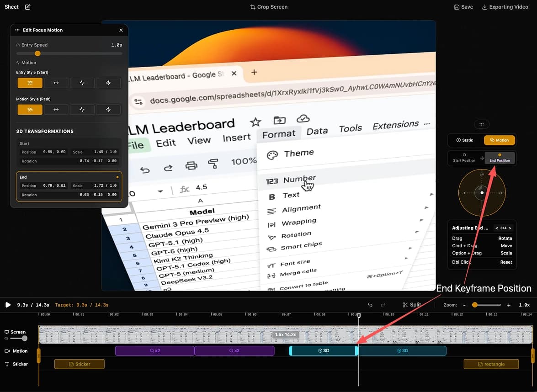Click the undo arrow above the timeline

click(370, 305)
